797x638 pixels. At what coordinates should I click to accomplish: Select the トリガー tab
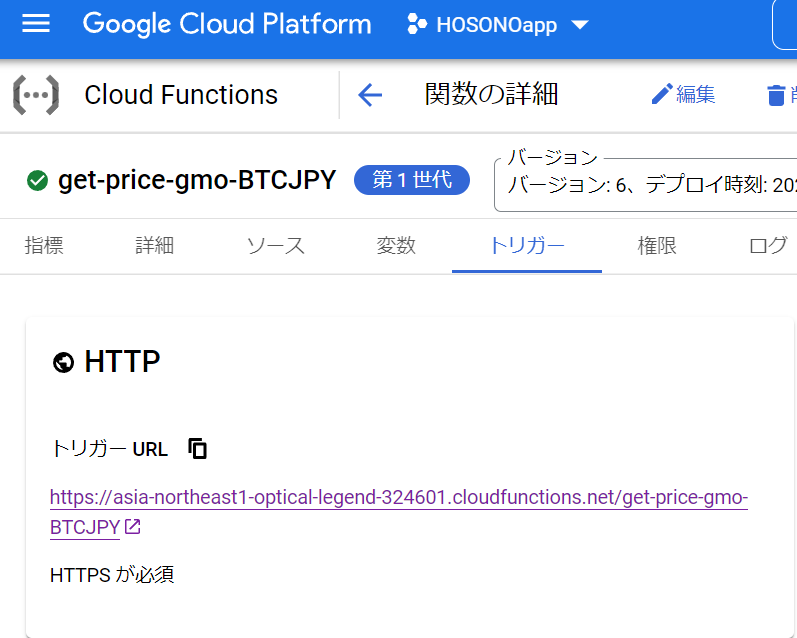[527, 246]
